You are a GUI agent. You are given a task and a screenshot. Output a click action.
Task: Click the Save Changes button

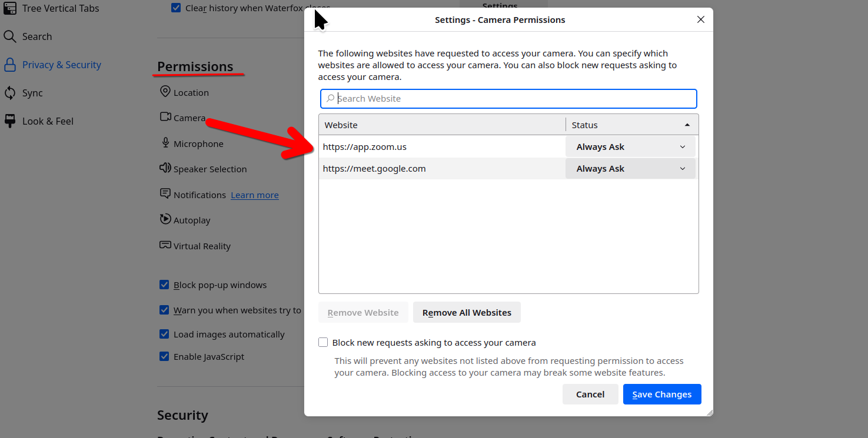point(661,394)
